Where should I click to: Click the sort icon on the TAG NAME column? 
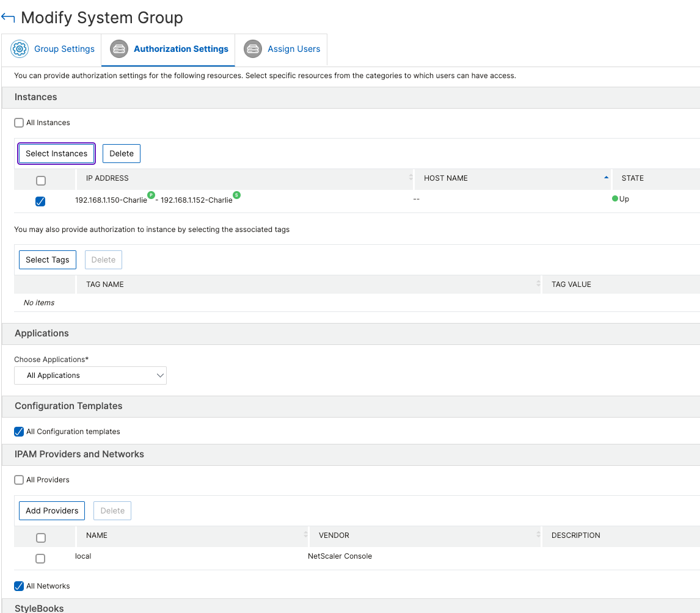tap(537, 284)
